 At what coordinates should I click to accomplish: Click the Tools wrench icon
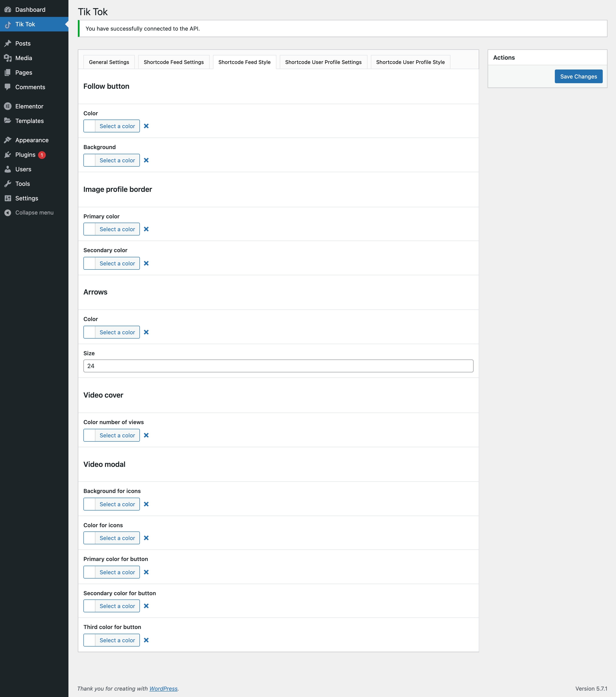tap(8, 184)
